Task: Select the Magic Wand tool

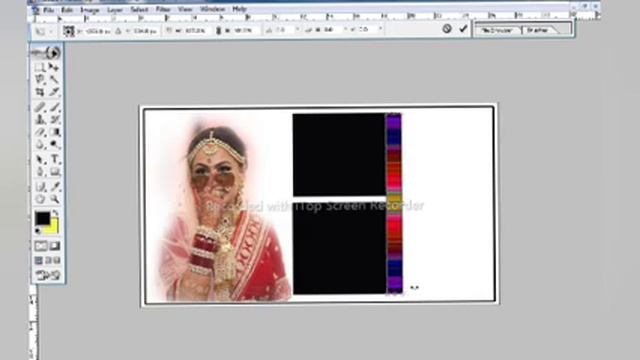Action: click(x=55, y=80)
